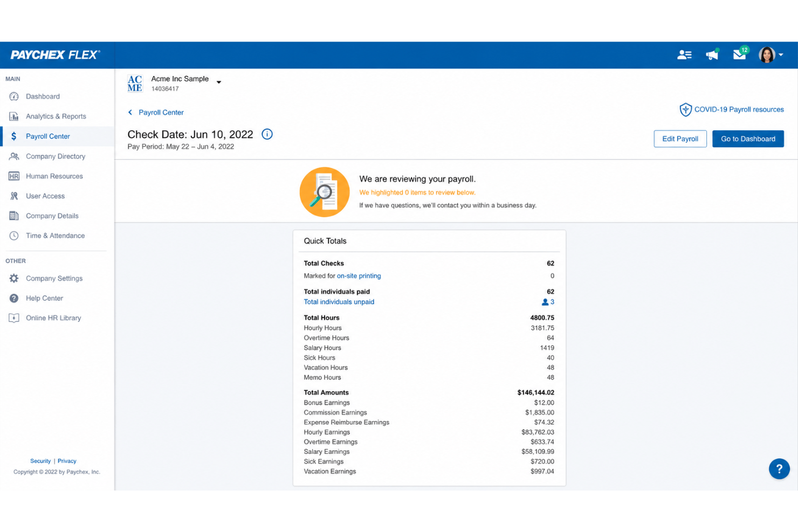This screenshot has height=532, width=798.
Task: Click the Paychex Flex logo
Action: (55, 54)
